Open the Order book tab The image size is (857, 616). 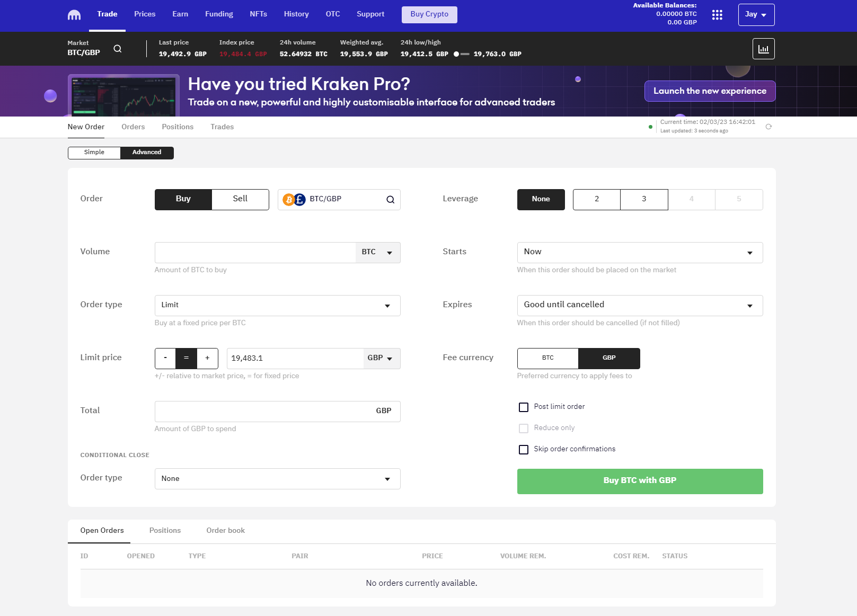[226, 531]
